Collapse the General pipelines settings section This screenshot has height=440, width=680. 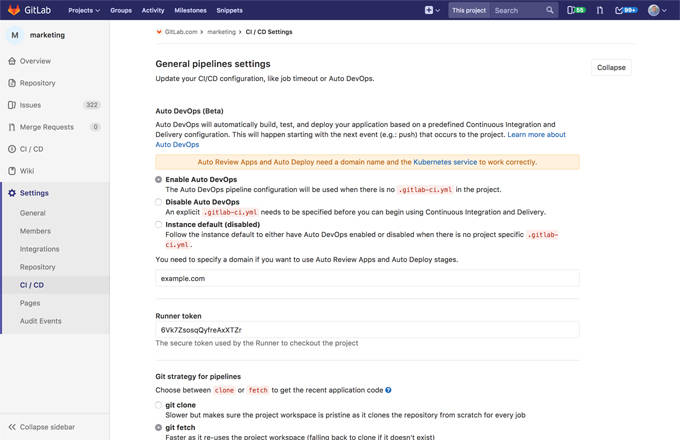610,67
